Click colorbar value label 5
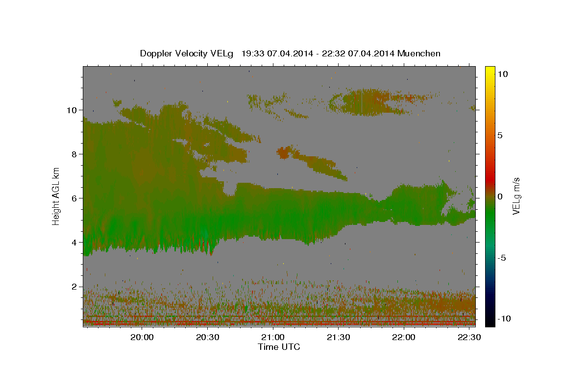Viewport: 588px width, 392px height. 499,135
